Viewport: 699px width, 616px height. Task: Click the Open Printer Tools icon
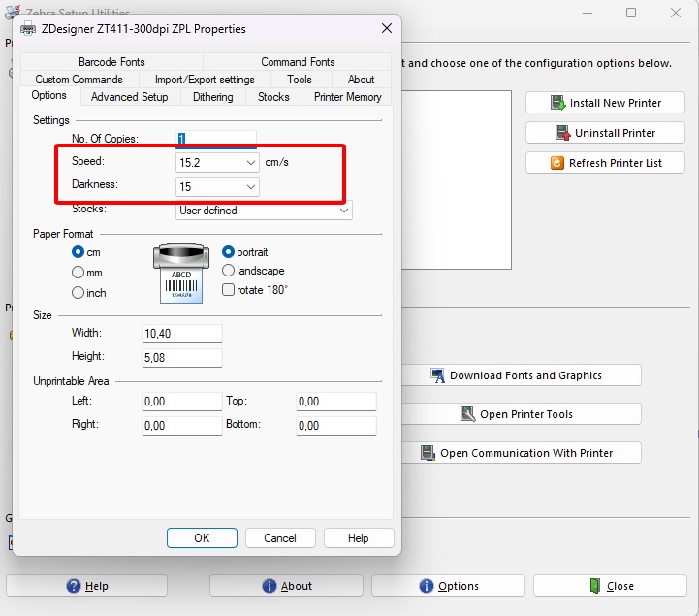[467, 414]
